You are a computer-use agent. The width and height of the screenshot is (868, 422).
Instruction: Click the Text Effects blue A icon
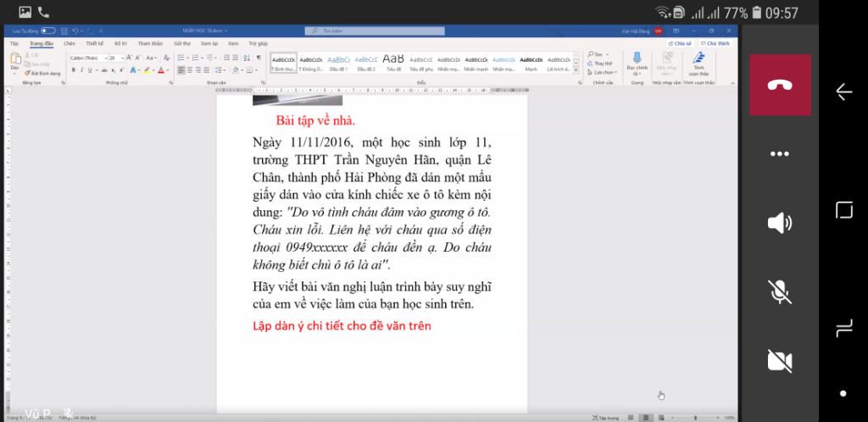[x=133, y=70]
